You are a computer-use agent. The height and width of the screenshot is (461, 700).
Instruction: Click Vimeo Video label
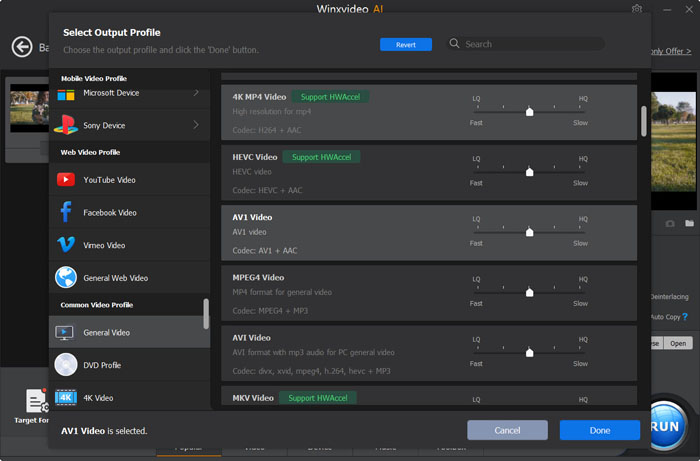tap(104, 245)
